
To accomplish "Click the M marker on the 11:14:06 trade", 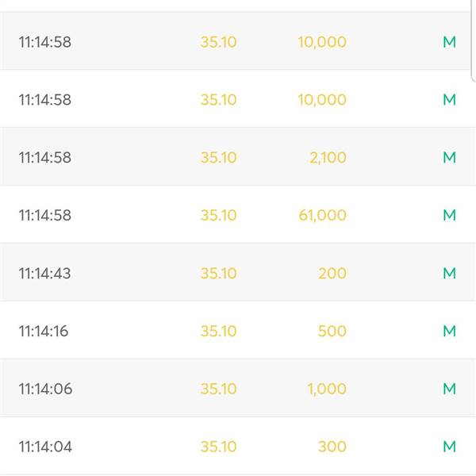I will point(449,389).
